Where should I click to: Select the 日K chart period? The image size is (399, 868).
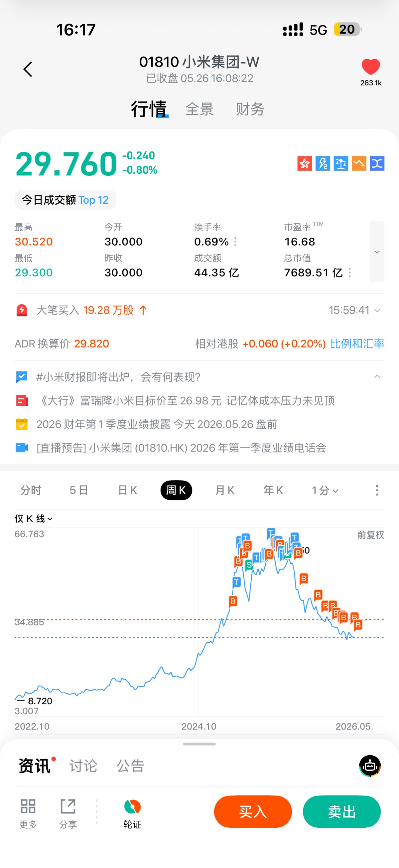(x=128, y=490)
